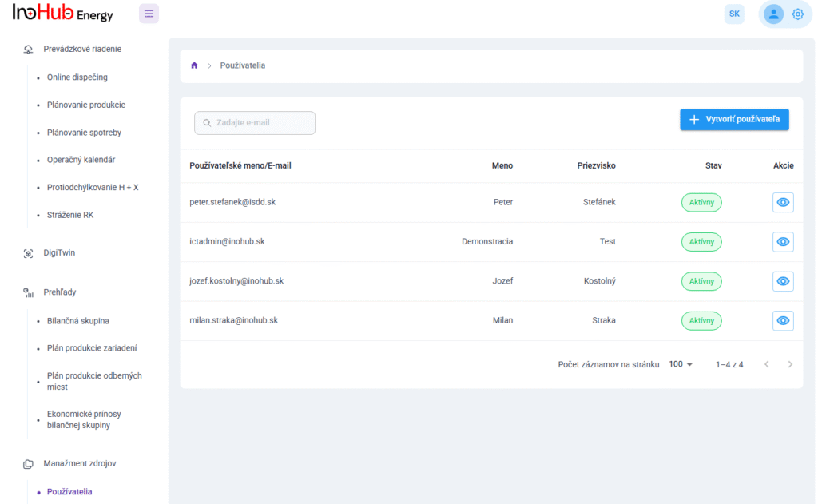Open the user profile avatar icon
818x504 pixels.
[773, 14]
